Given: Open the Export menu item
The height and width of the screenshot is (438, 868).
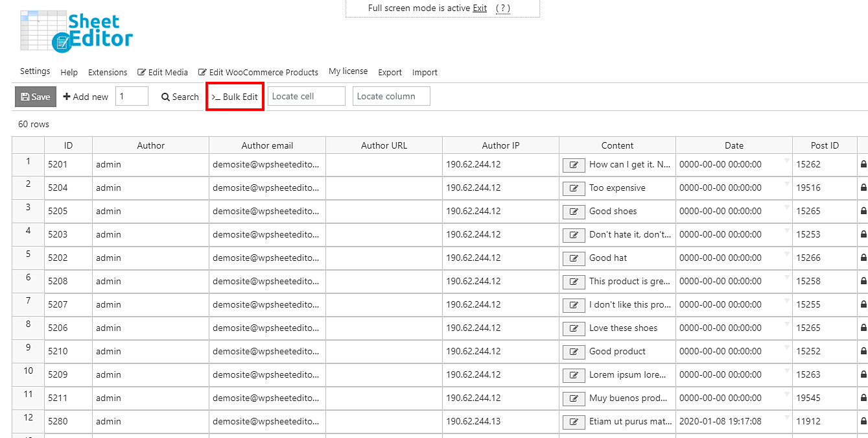Looking at the screenshot, I should pyautogui.click(x=390, y=72).
